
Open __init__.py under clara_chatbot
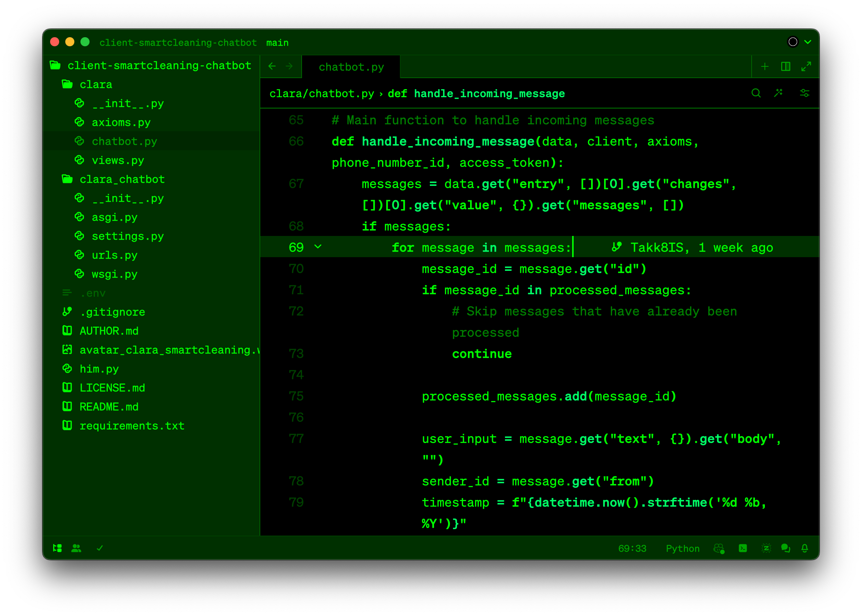click(151, 198)
